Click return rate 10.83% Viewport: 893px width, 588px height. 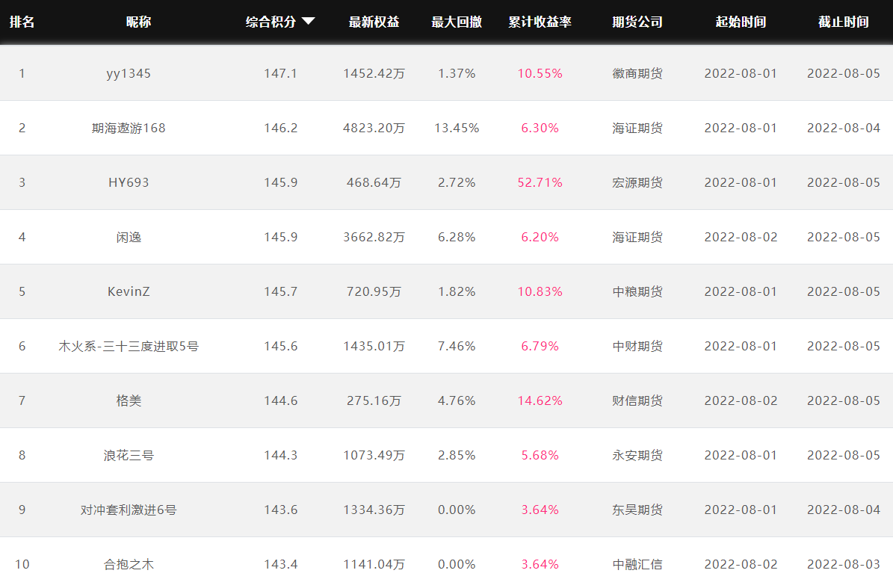coord(540,291)
